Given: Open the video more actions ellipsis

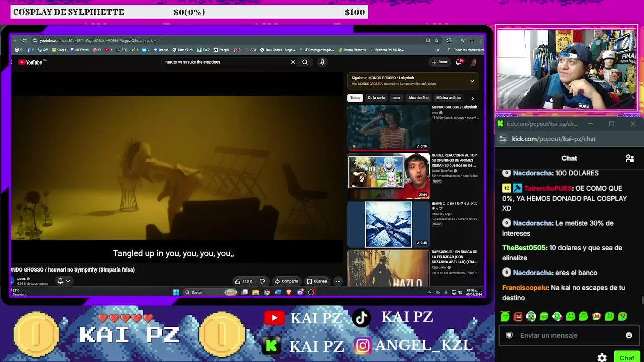Looking at the screenshot, I should tap(338, 281).
